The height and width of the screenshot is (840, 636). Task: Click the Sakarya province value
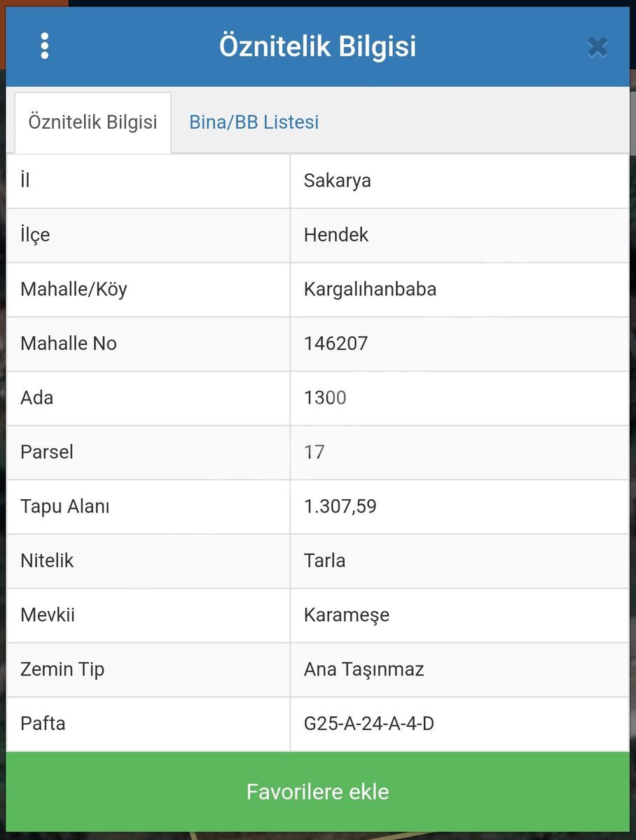(338, 181)
